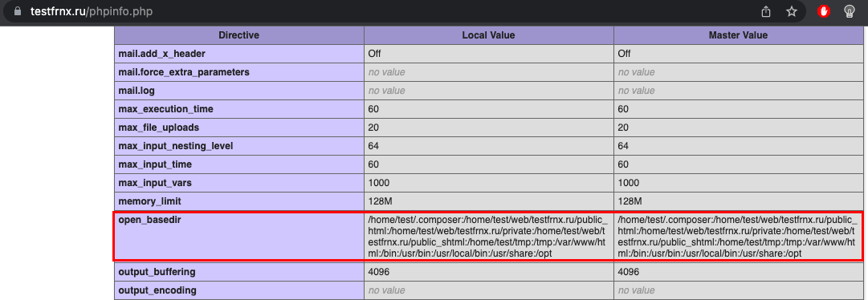
Task: Select the memory_limit directive name
Action: point(149,201)
